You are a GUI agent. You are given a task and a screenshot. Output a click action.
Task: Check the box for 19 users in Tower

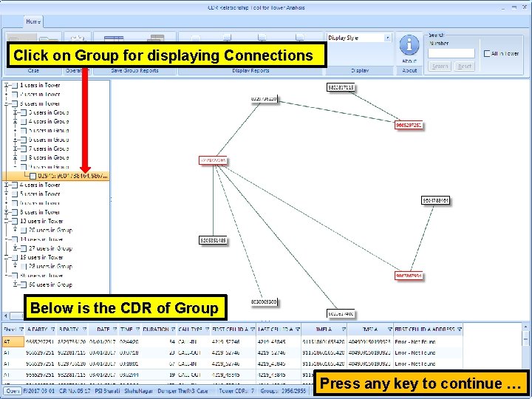(x=15, y=258)
